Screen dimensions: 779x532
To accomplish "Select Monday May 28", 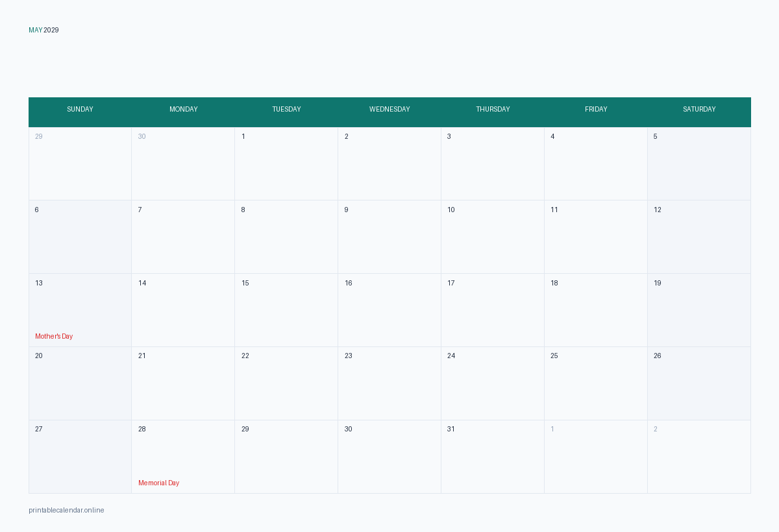I will point(183,457).
